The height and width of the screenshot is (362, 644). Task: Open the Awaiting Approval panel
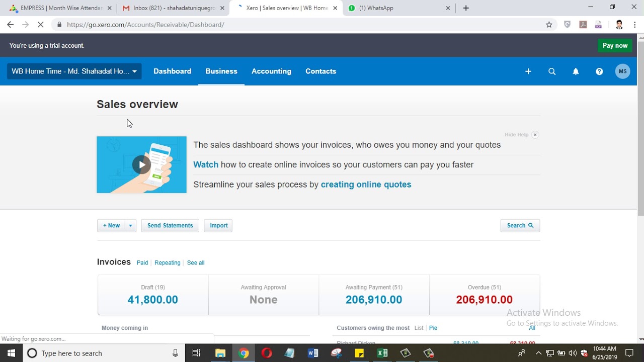tap(264, 295)
